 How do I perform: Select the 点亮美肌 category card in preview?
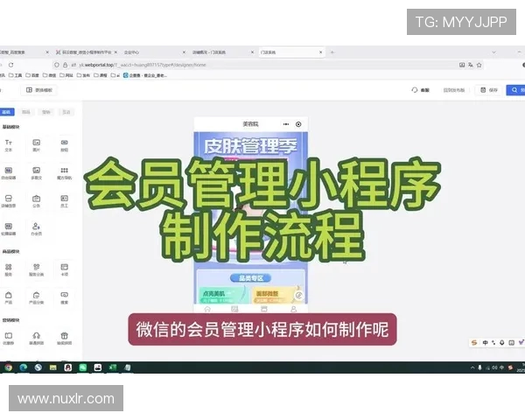pyautogui.click(x=222, y=295)
